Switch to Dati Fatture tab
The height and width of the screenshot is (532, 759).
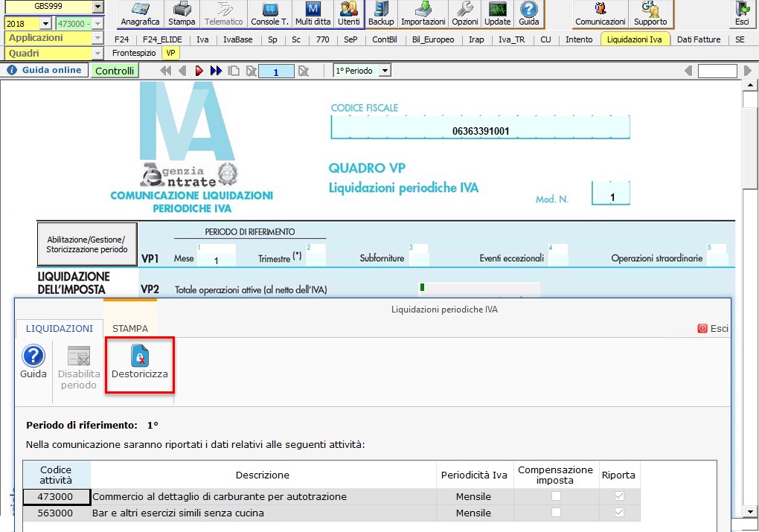click(x=699, y=39)
